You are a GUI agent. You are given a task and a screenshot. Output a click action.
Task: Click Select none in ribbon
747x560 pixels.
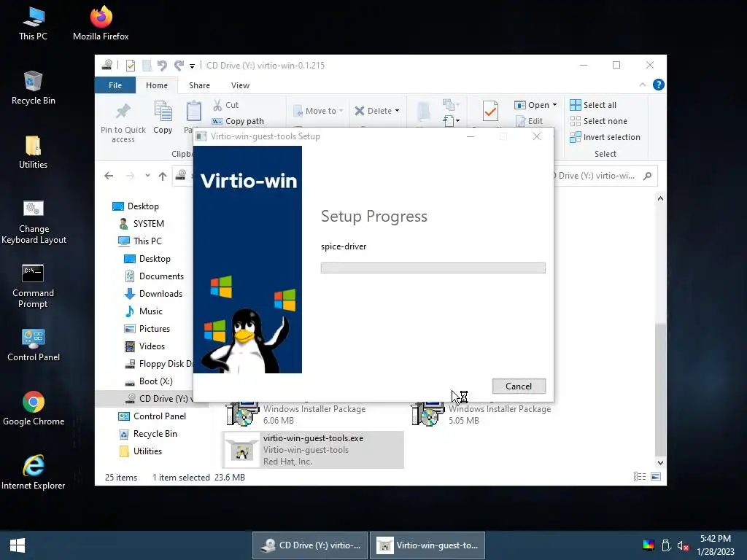click(x=599, y=121)
